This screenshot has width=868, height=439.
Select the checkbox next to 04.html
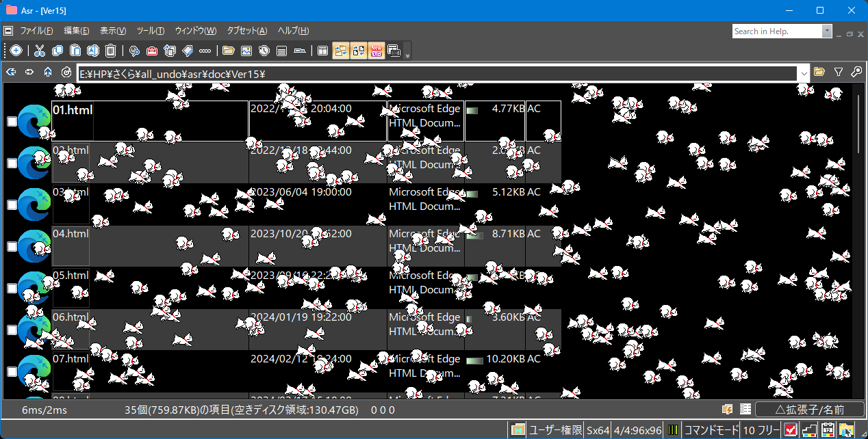coord(12,247)
